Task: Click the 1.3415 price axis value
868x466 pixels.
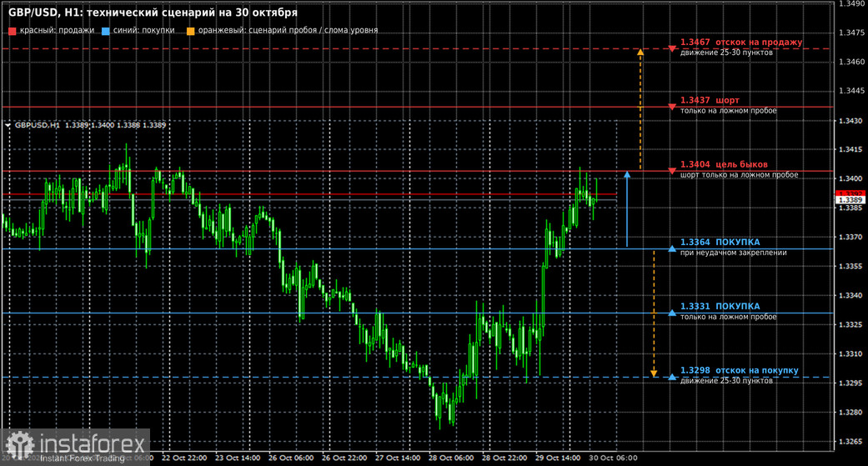Action: 851,149
